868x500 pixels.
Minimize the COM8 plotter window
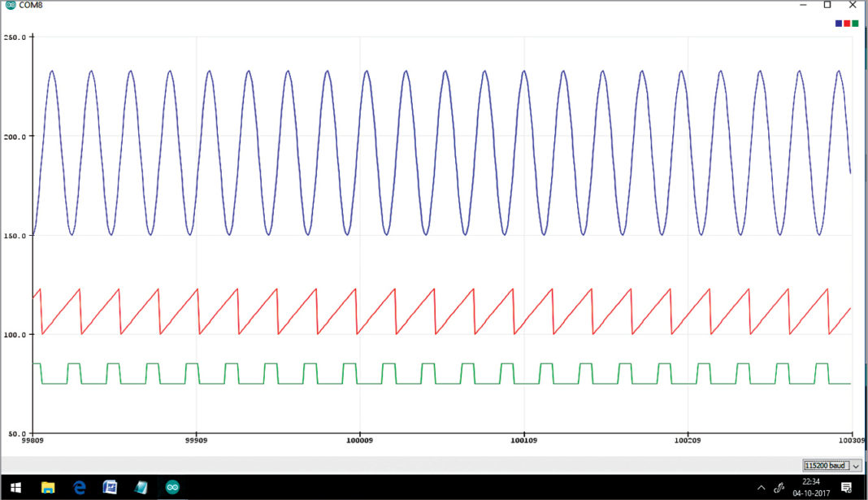pyautogui.click(x=802, y=5)
